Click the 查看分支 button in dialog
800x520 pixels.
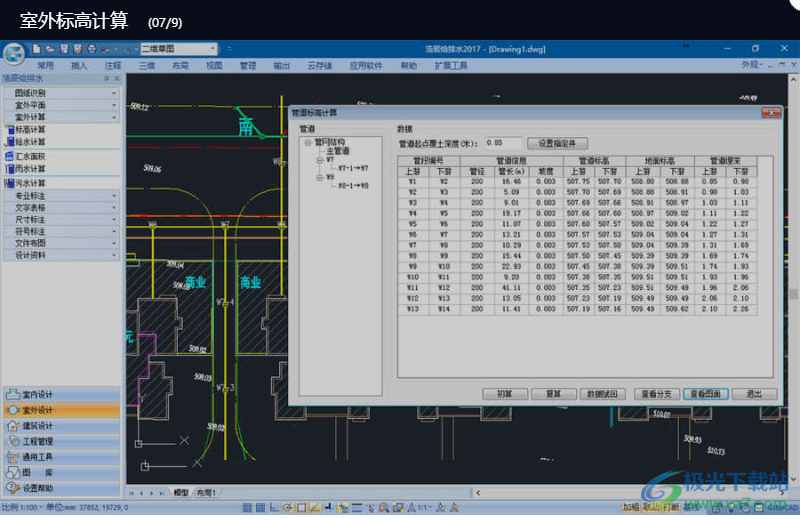pos(657,394)
